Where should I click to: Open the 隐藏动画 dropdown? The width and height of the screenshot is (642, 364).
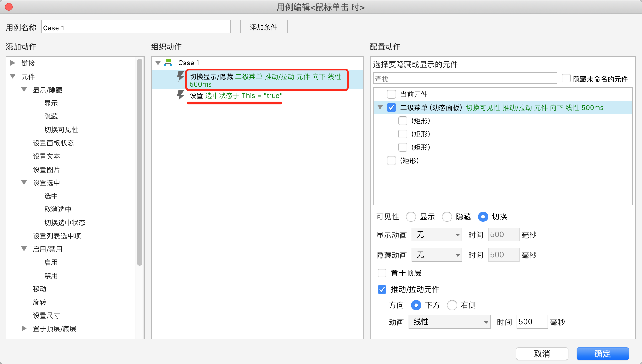click(x=437, y=255)
